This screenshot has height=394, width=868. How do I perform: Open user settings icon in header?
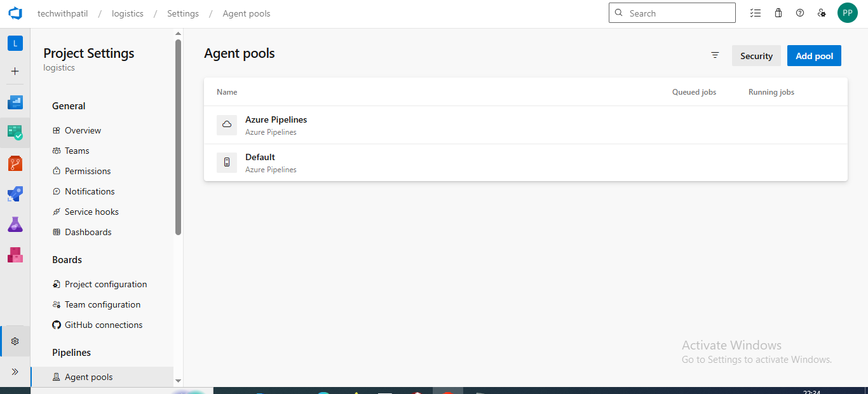822,13
